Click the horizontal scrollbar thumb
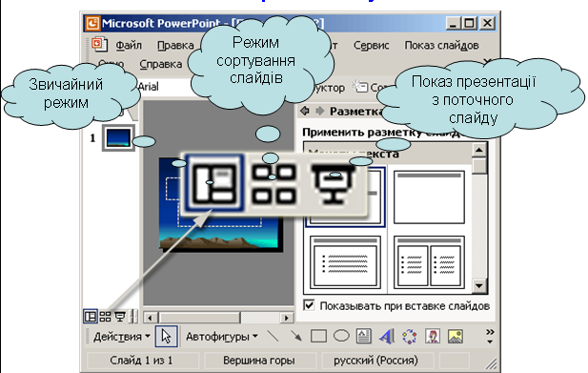This screenshot has width=588, height=373. (199, 318)
